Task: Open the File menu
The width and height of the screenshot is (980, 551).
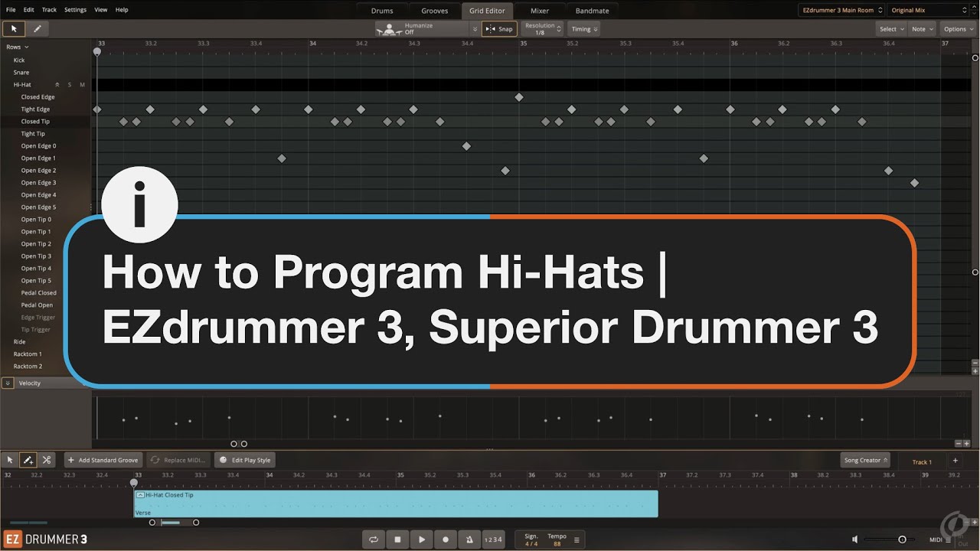Action: click(x=11, y=10)
